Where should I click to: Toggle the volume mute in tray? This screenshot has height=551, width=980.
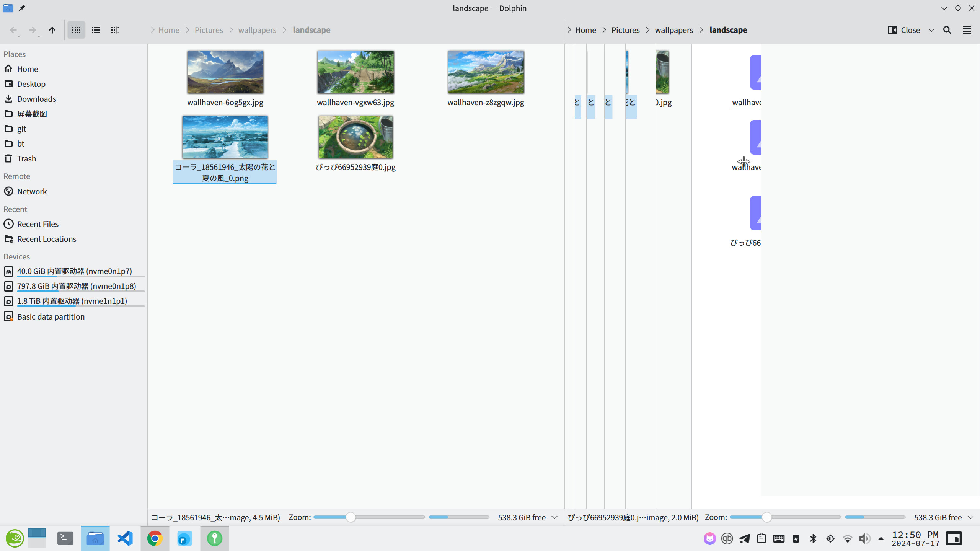(x=864, y=538)
